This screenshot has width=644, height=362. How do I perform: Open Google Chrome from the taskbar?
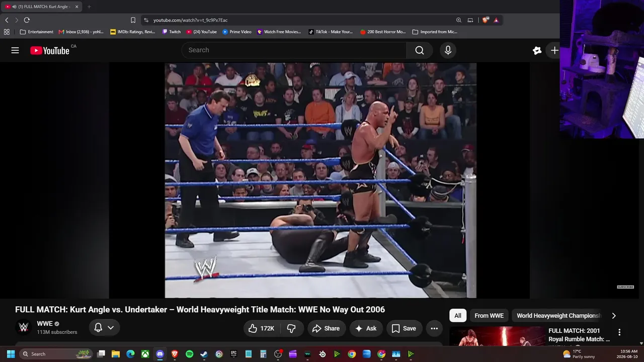(x=352, y=354)
